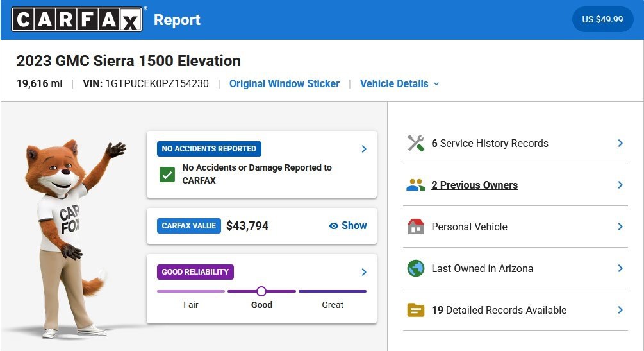
Task: Click the Good Reliability badge
Action: (x=195, y=272)
